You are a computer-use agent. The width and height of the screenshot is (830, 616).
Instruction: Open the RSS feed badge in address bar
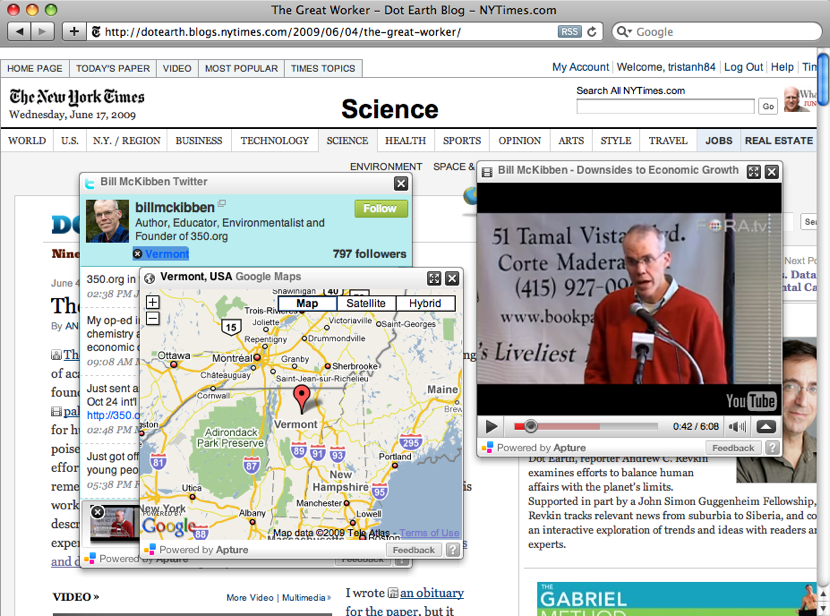pos(569,32)
